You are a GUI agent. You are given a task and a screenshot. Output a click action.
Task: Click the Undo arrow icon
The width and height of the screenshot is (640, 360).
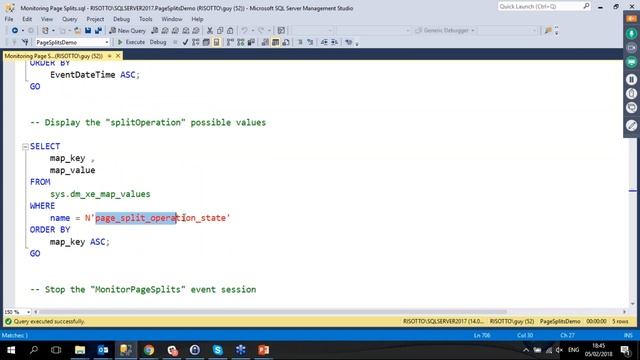(244, 31)
